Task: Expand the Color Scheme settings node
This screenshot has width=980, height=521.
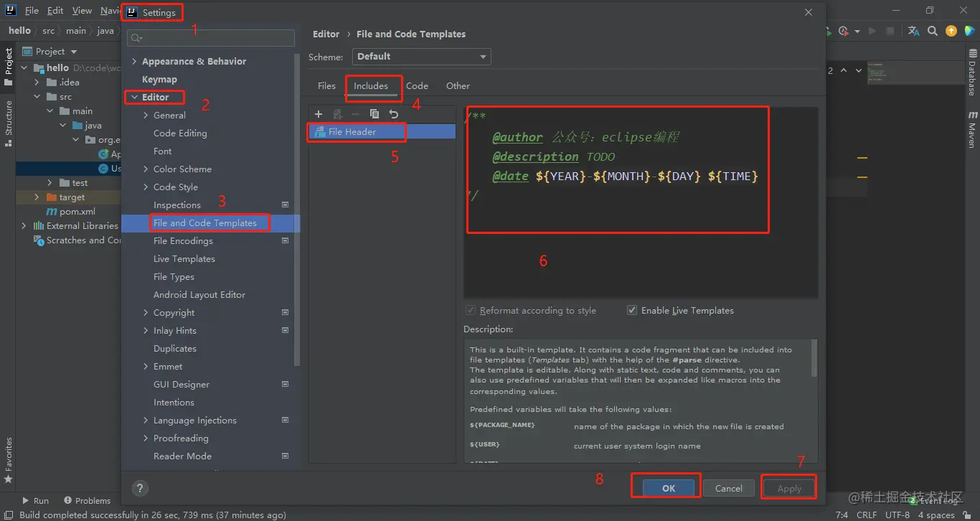Action: 146,169
